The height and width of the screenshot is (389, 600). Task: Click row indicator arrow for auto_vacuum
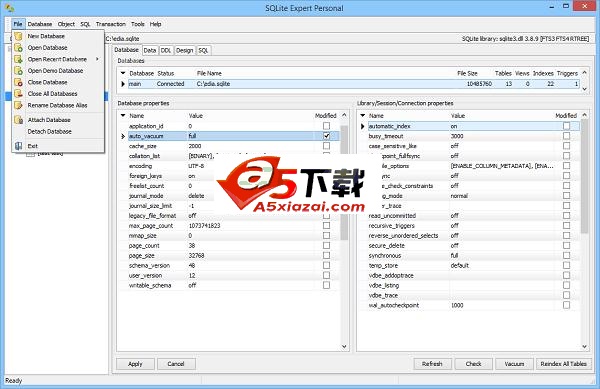click(123, 136)
